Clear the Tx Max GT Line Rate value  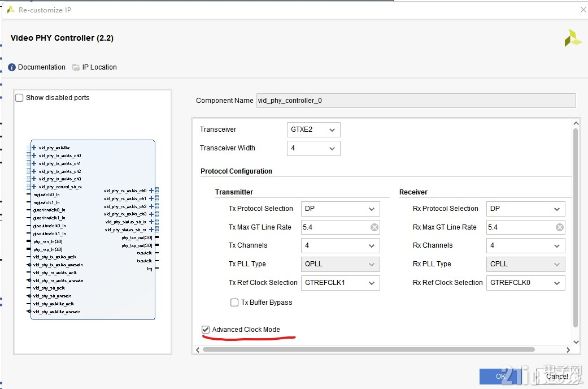(x=374, y=227)
